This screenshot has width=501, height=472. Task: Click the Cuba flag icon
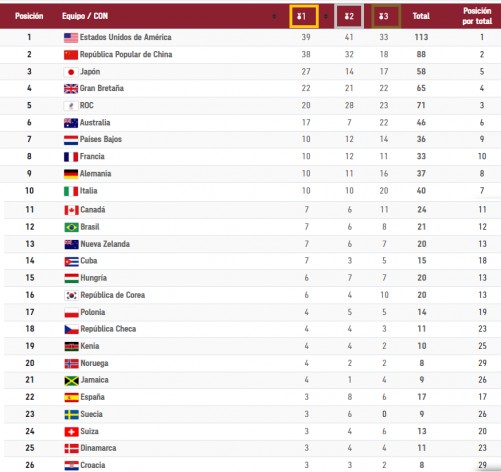71,261
